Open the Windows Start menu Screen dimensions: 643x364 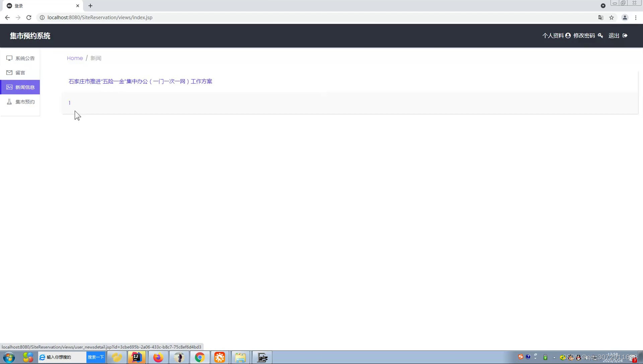click(9, 357)
